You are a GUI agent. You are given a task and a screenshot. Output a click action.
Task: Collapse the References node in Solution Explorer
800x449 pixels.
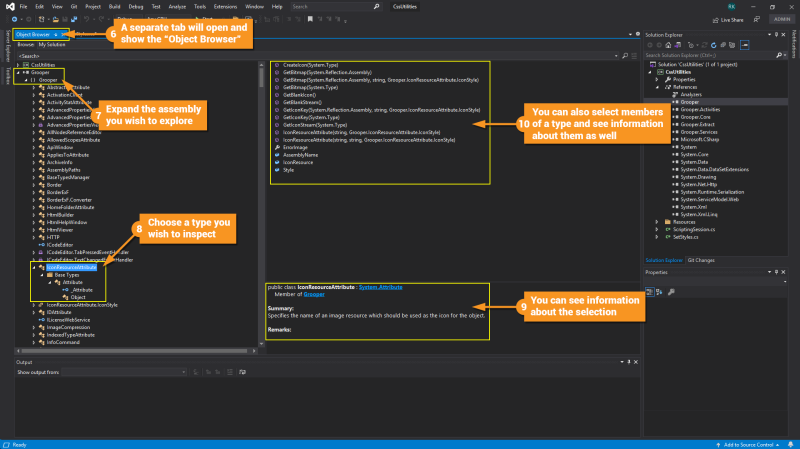tap(657, 86)
